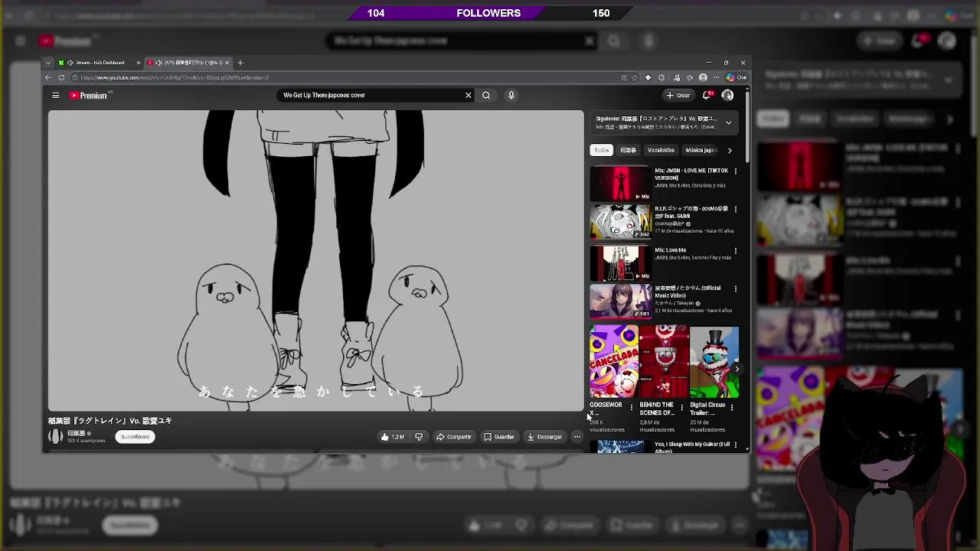Share the video using Compartir
Viewport: 980px width, 551px height.
point(453,437)
